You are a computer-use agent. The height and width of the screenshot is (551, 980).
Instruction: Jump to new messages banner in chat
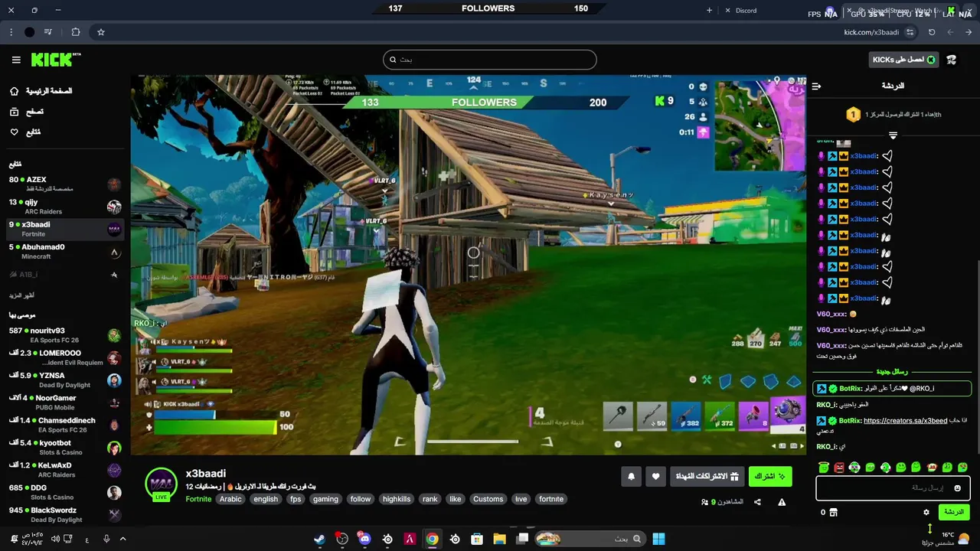892,372
